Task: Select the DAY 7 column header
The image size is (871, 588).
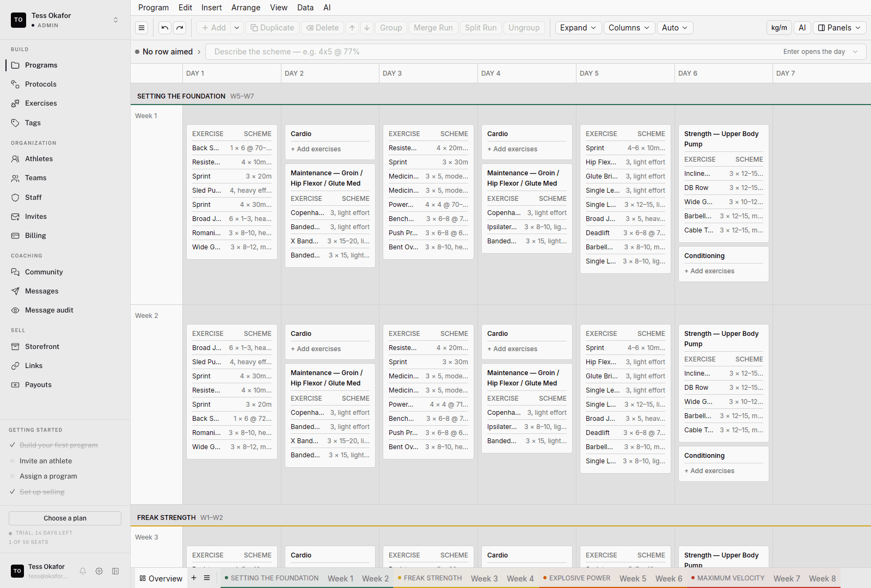Action: [x=821, y=73]
